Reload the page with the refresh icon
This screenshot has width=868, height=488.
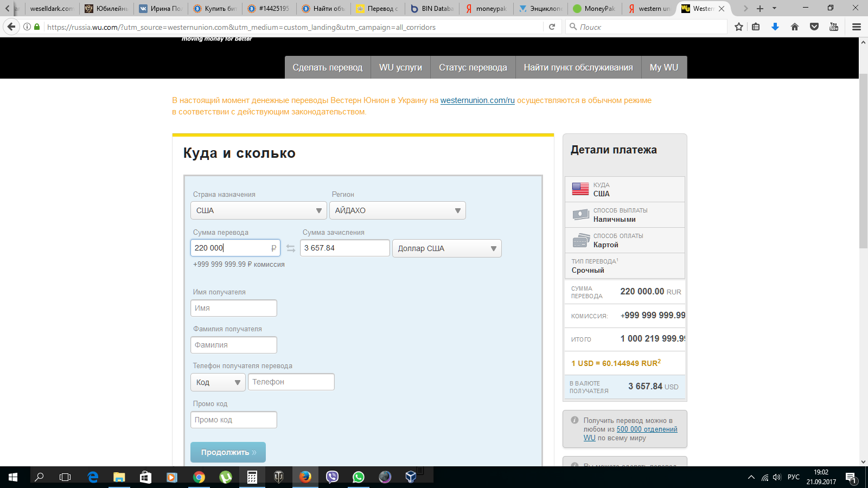point(552,27)
